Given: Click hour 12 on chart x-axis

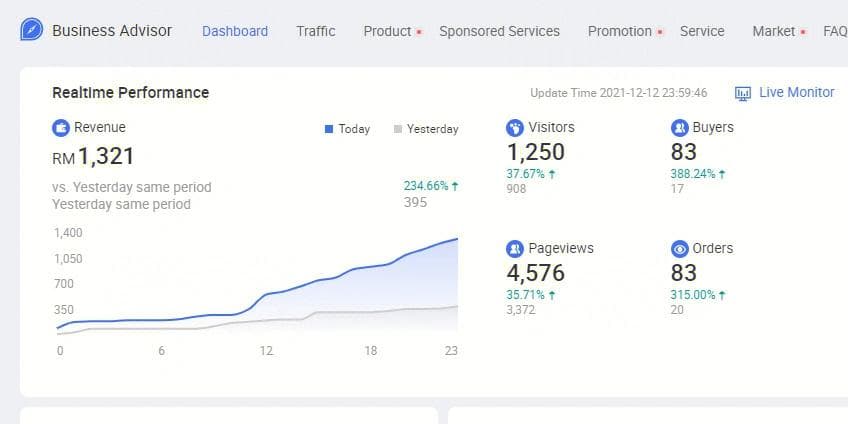Looking at the screenshot, I should coord(266,351).
